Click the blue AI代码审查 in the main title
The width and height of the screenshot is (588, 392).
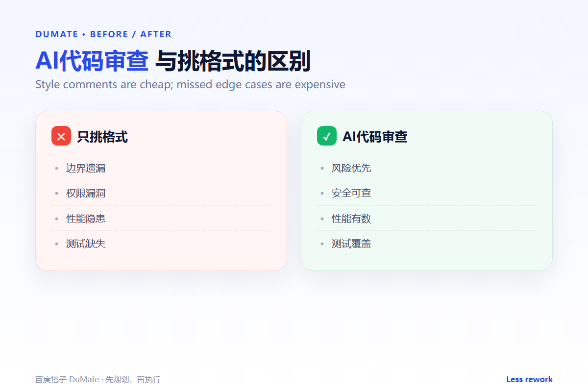[92, 61]
